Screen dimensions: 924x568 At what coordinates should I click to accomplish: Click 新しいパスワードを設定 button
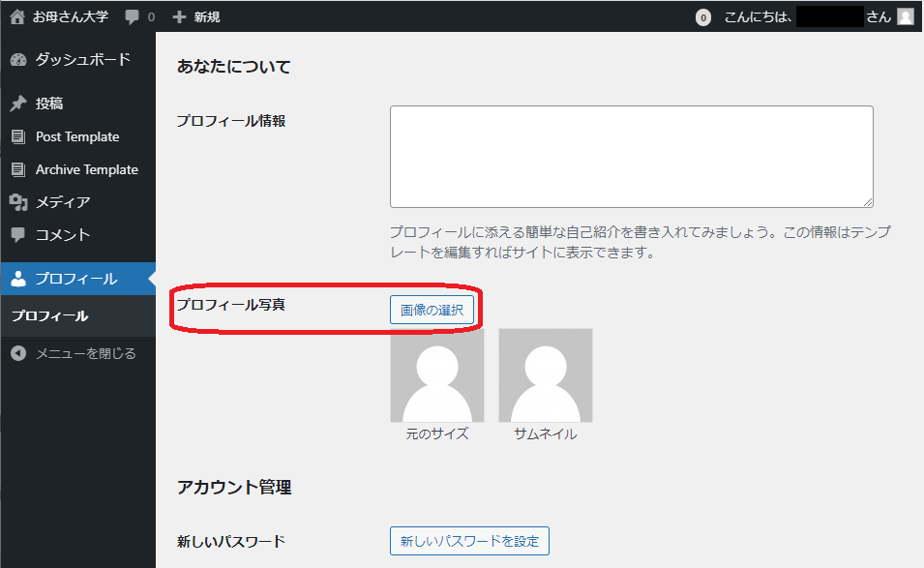click(x=469, y=541)
